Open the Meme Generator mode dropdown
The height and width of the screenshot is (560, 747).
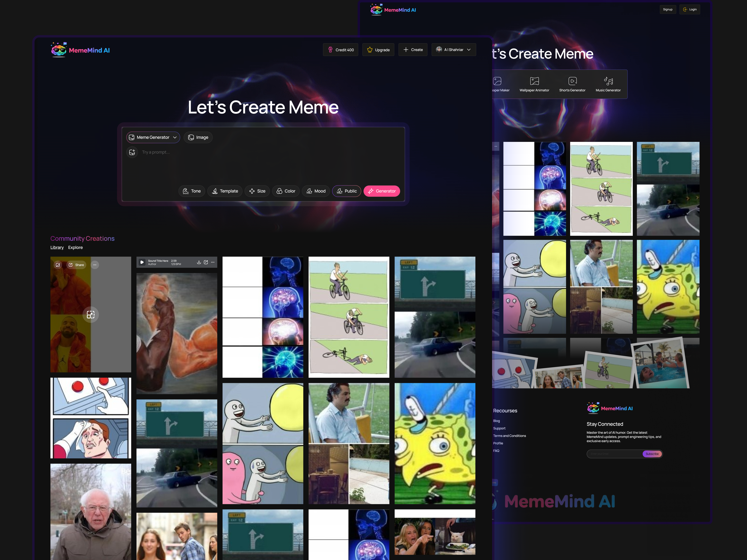(x=153, y=137)
